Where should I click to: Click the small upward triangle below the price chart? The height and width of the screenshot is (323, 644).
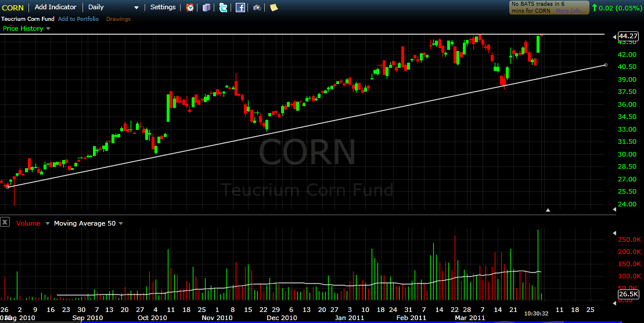point(548,210)
